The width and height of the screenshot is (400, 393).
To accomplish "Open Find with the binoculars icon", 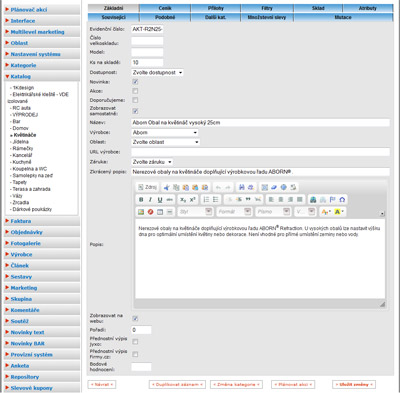I will click(x=242, y=187).
